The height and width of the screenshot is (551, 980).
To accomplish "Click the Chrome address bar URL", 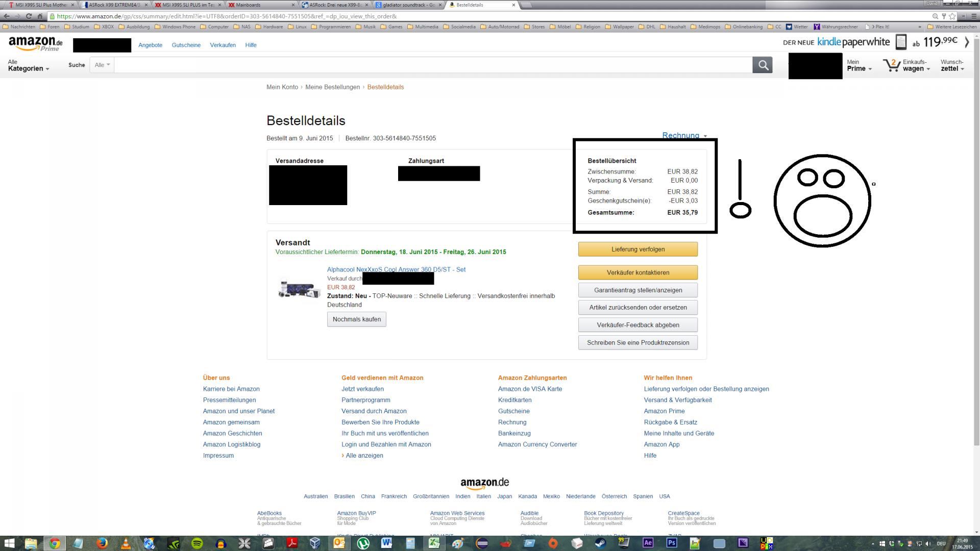I will pyautogui.click(x=227, y=16).
